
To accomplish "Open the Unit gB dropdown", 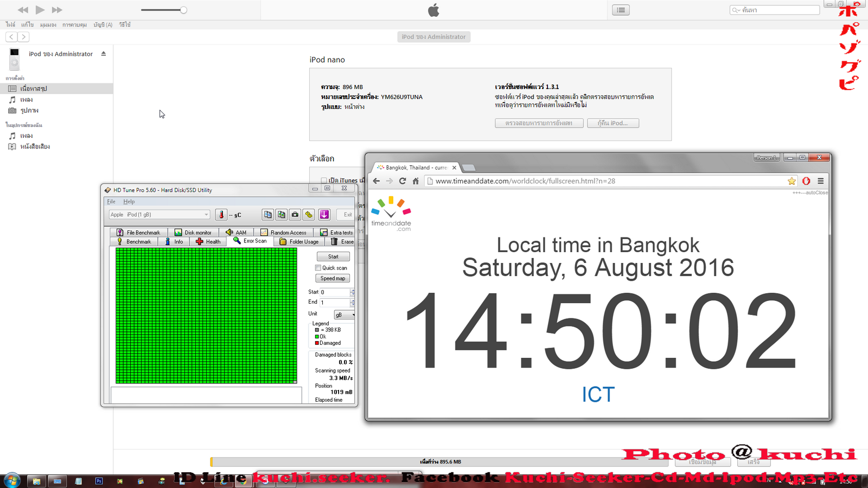I will coord(344,315).
